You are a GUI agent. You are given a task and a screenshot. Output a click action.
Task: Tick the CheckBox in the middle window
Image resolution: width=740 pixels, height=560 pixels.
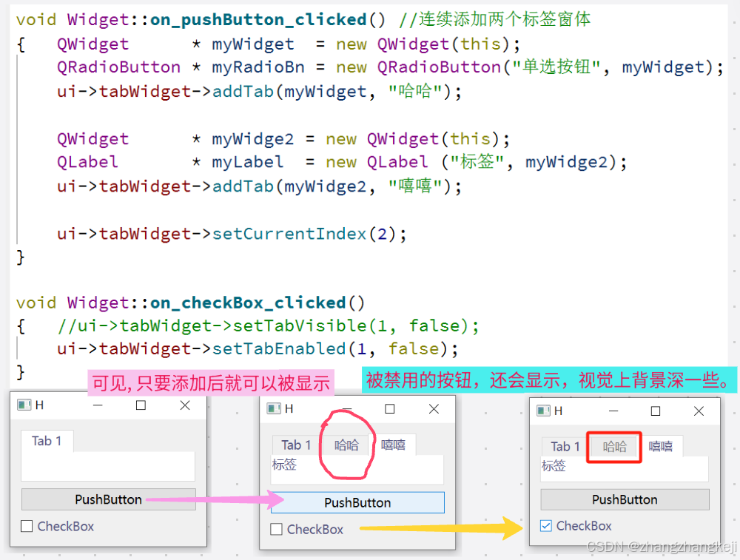276,530
